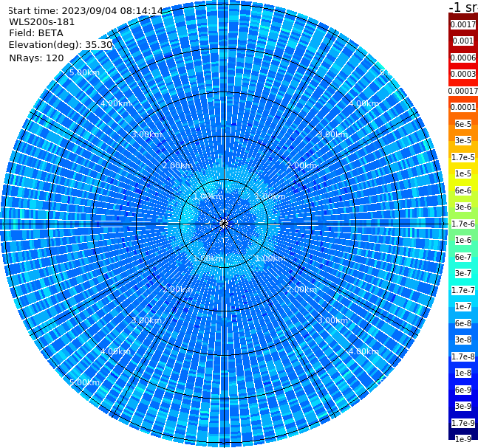Click the 3e-5 colorbar label
This screenshot has height=448, width=478.
463,140
